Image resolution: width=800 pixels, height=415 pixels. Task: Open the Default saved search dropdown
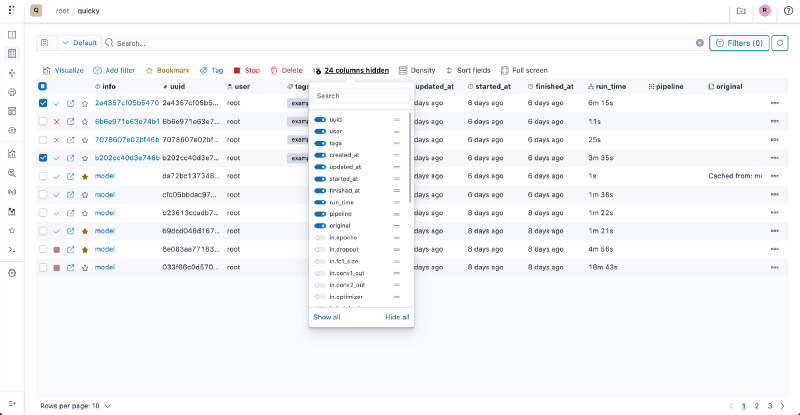[79, 43]
